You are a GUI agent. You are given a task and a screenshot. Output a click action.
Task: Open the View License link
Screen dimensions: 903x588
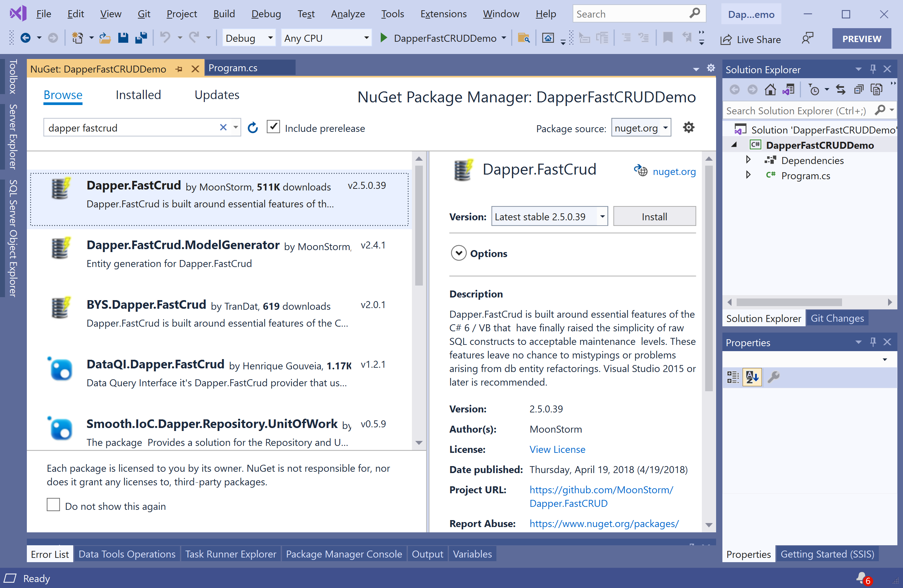click(557, 450)
